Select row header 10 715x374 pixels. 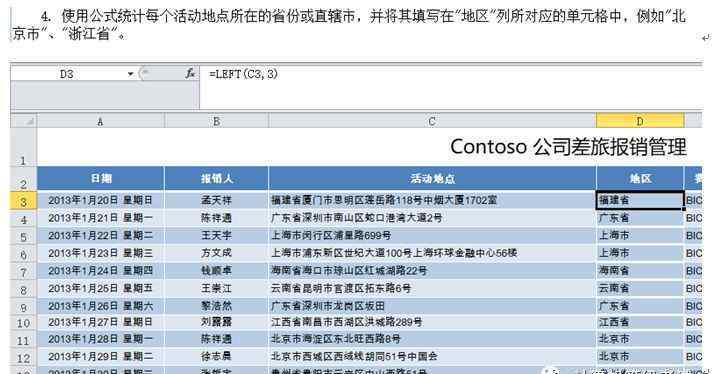[x=23, y=323]
